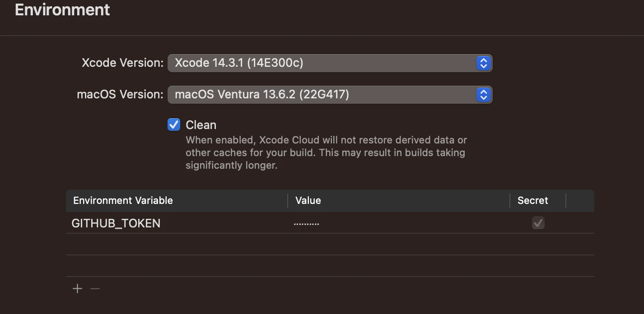Click the macOS Version label
This screenshot has height=314, width=644.
pyautogui.click(x=120, y=95)
